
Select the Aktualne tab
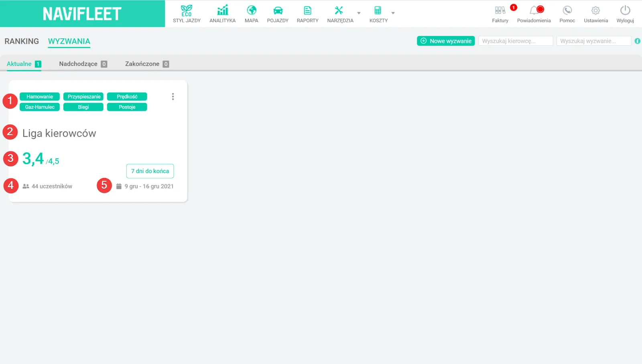24,64
